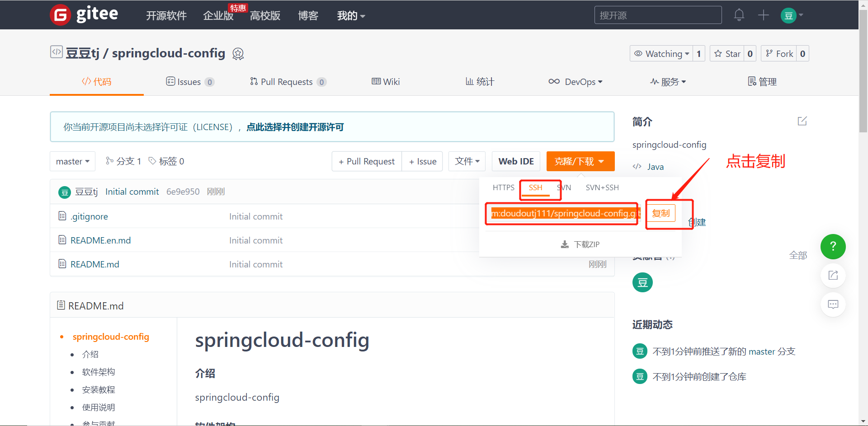The image size is (868, 426).
Task: Click the edit icon beside 简介
Action: pos(802,121)
